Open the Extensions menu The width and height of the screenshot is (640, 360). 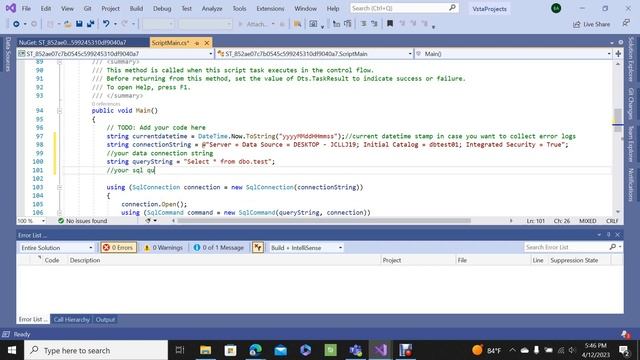click(270, 8)
